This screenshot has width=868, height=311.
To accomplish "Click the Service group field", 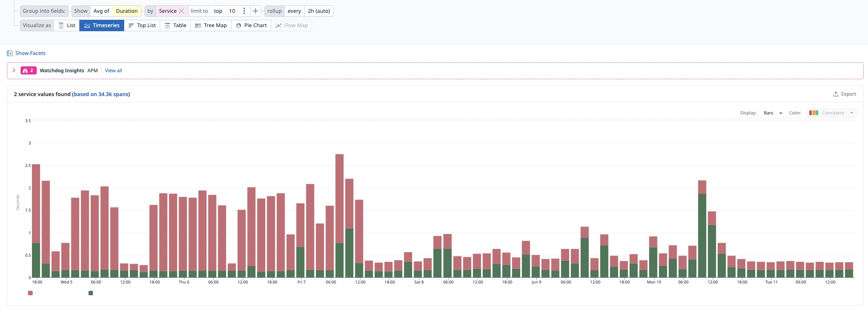I will pyautogui.click(x=168, y=11).
